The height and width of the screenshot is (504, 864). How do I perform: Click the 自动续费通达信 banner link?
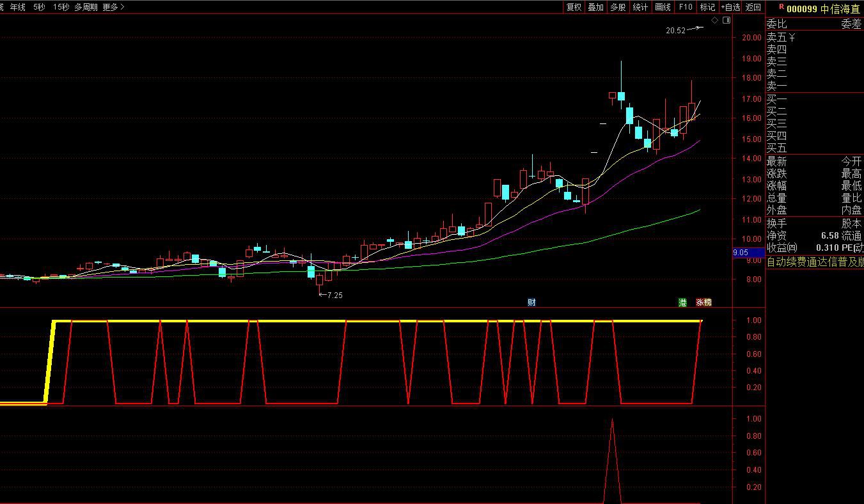pos(815,262)
